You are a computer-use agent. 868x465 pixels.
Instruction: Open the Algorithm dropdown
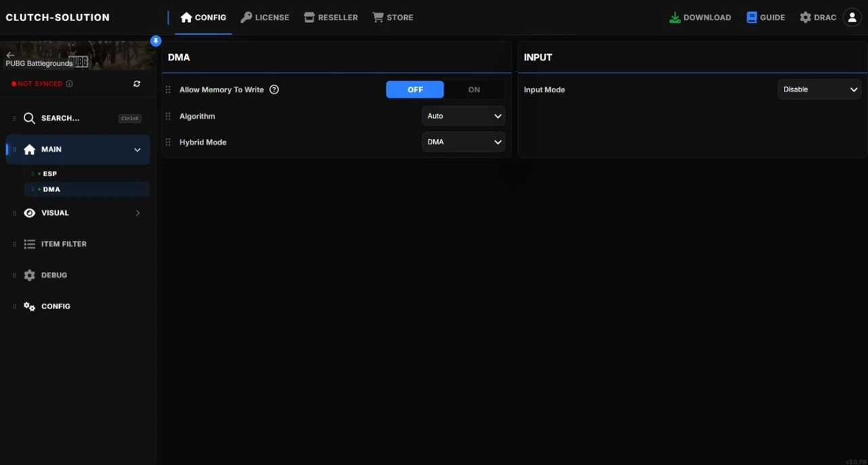pyautogui.click(x=463, y=116)
